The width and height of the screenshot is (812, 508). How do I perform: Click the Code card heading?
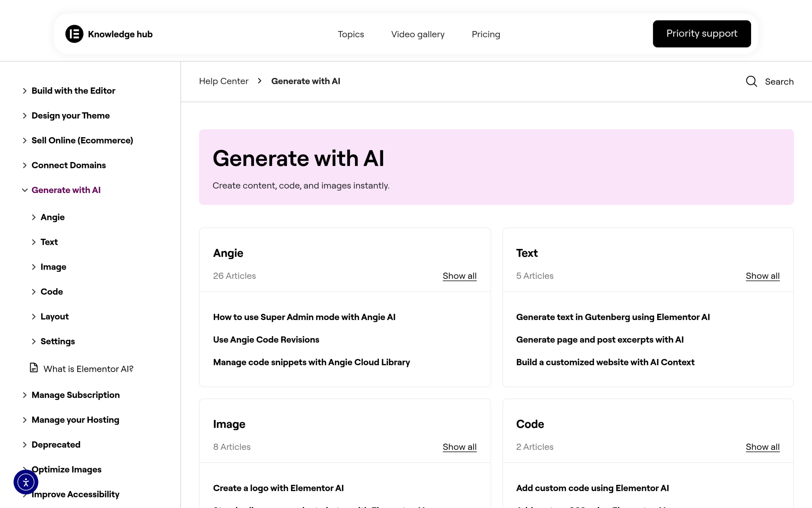point(530,424)
